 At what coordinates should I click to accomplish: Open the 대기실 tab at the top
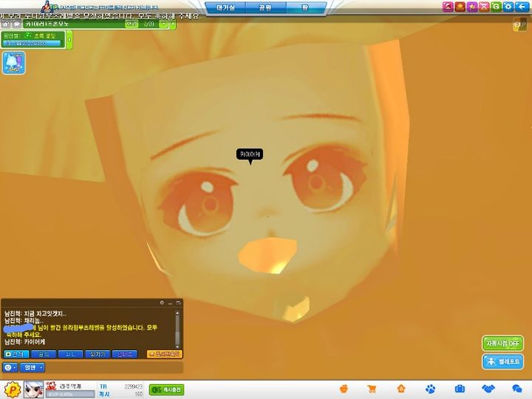(225, 7)
